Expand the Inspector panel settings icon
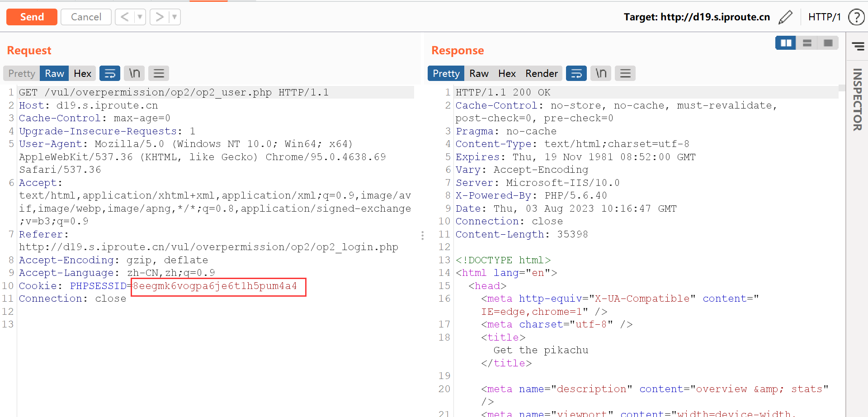This screenshot has height=417, width=868. point(858,46)
